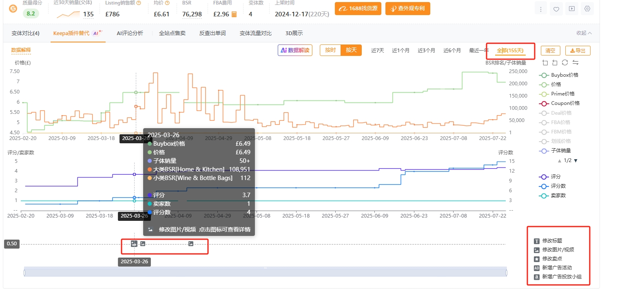
Task: Click the 导出 export button
Action: click(578, 51)
